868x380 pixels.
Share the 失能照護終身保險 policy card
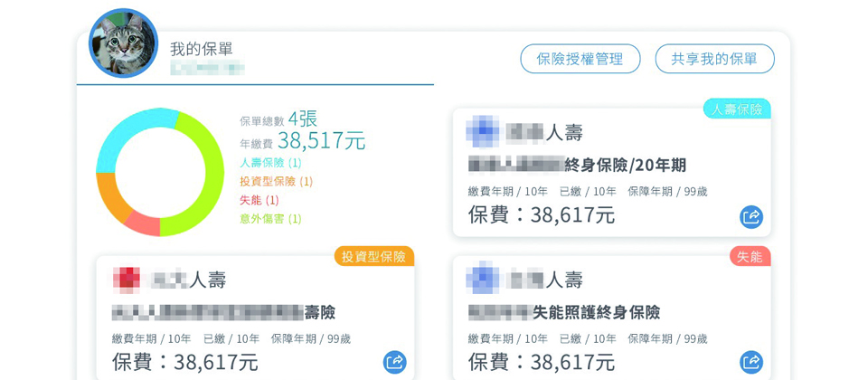coord(751,362)
